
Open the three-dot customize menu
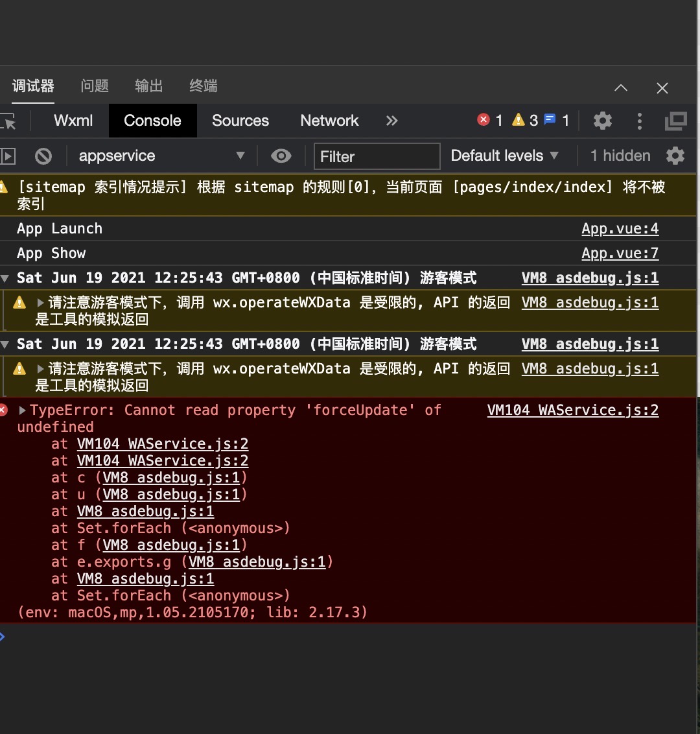640,121
